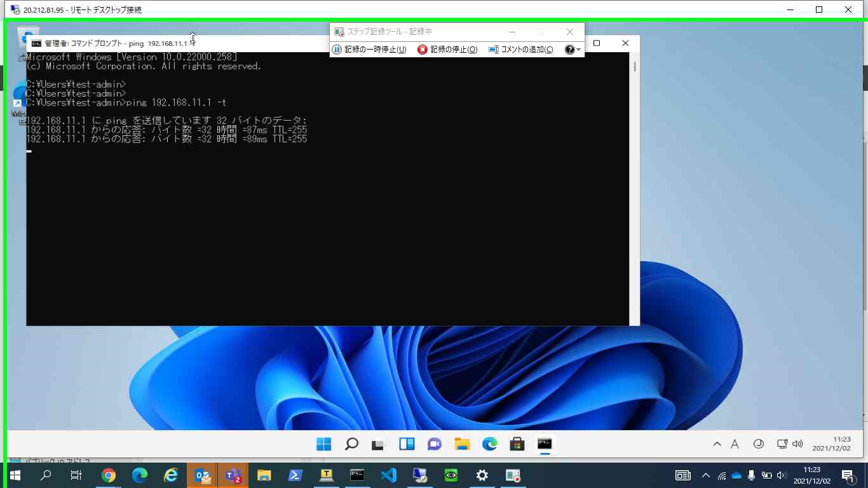868x488 pixels.
Task: Open Task View on the remote taskbar
Action: click(379, 444)
